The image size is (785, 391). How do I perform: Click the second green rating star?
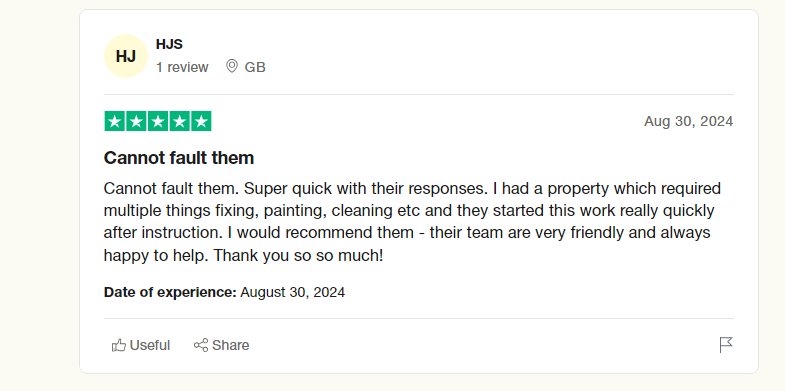(136, 121)
